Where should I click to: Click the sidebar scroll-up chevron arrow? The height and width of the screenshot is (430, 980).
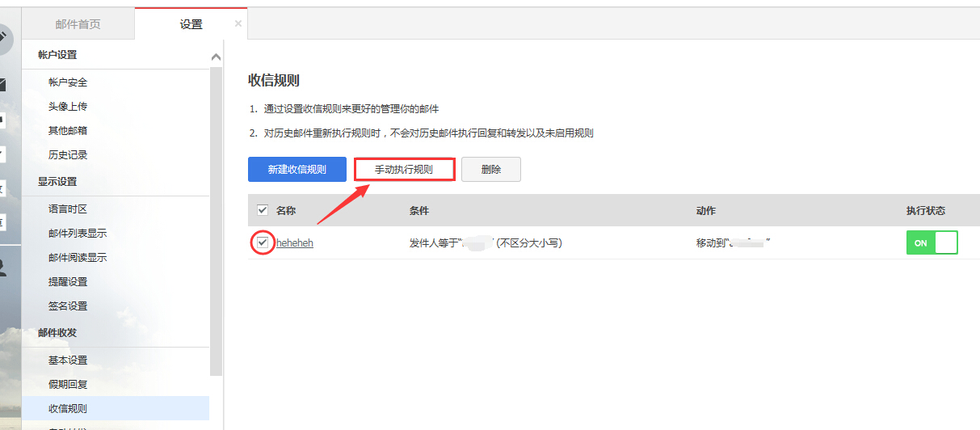(216, 57)
